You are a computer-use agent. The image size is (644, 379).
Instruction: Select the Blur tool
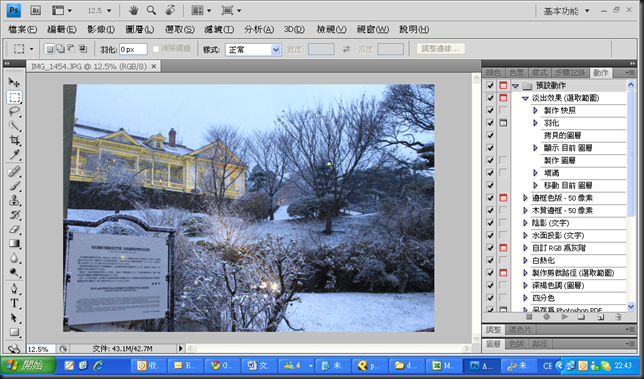[14, 258]
